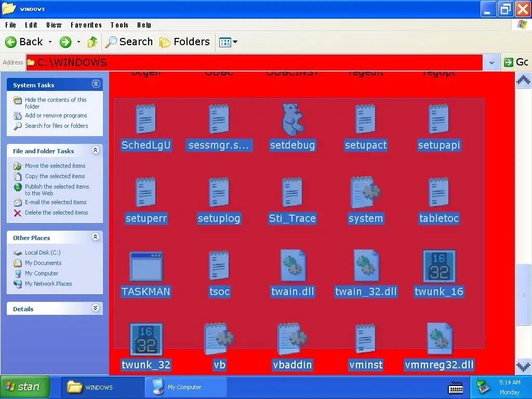Open the on-screen keyboard tray icon
532x399 pixels.
tap(455, 387)
